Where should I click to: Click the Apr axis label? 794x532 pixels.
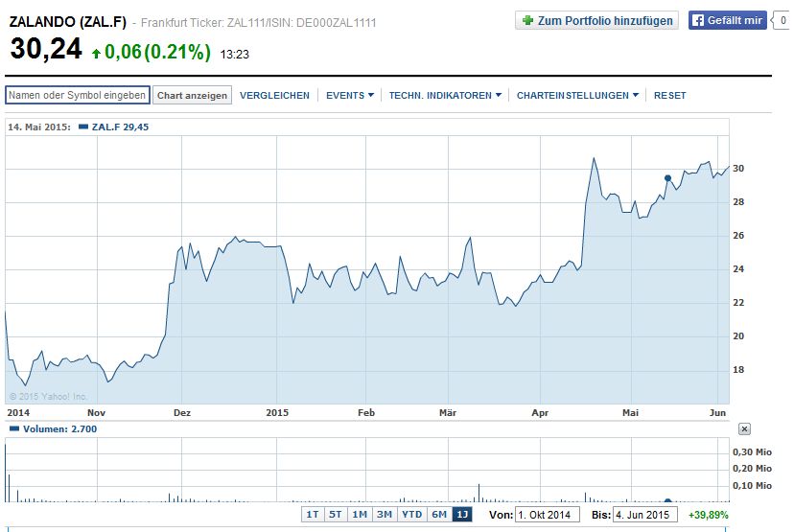click(x=540, y=412)
